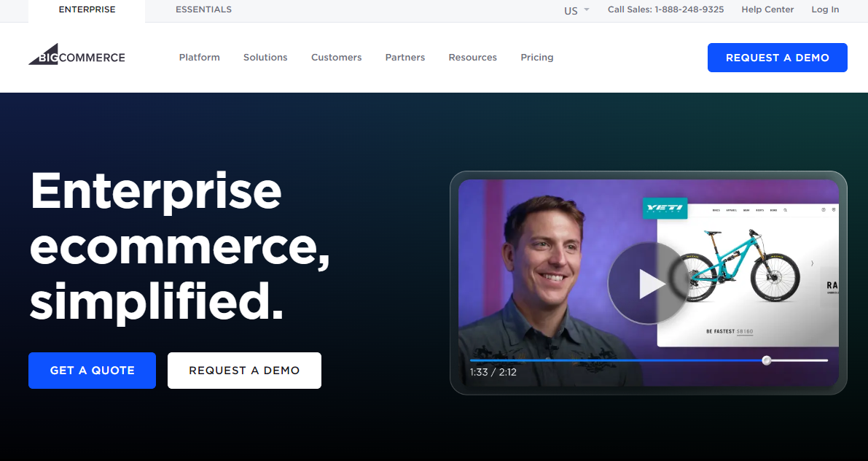The height and width of the screenshot is (461, 868).
Task: Click the BigCommerce logo
Action: [77, 55]
